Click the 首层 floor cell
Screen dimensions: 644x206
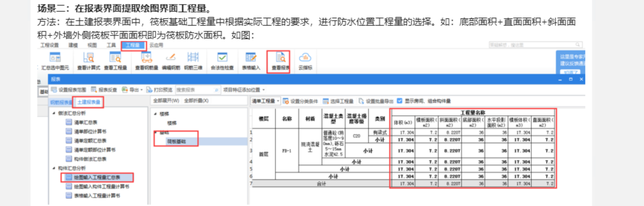point(264,154)
